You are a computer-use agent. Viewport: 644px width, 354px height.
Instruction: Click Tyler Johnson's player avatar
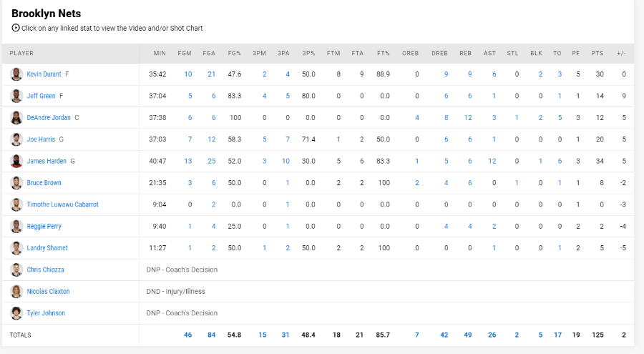click(16, 313)
